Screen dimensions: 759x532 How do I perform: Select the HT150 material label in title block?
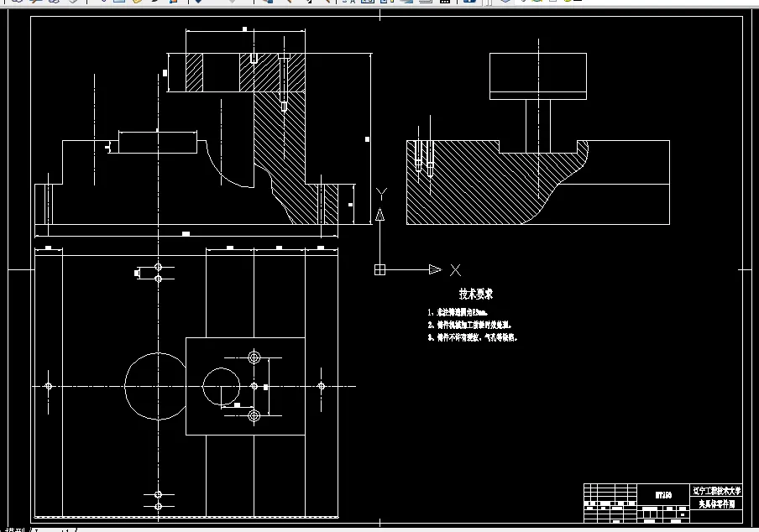point(663,495)
